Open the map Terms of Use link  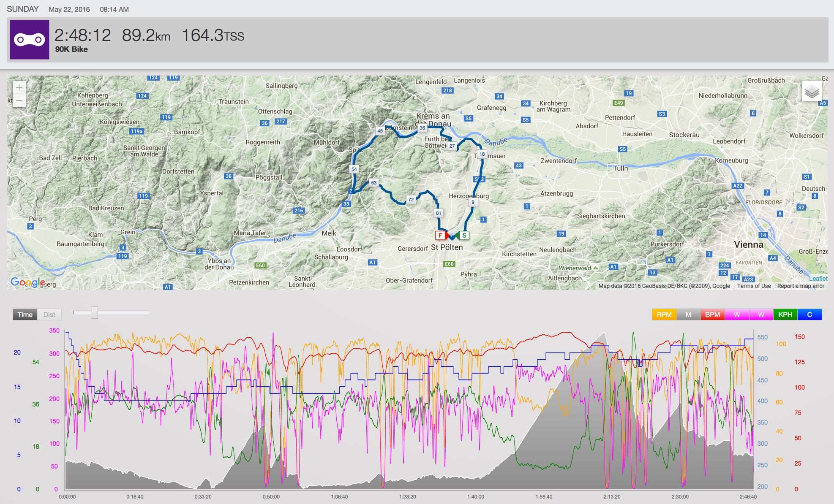[754, 286]
